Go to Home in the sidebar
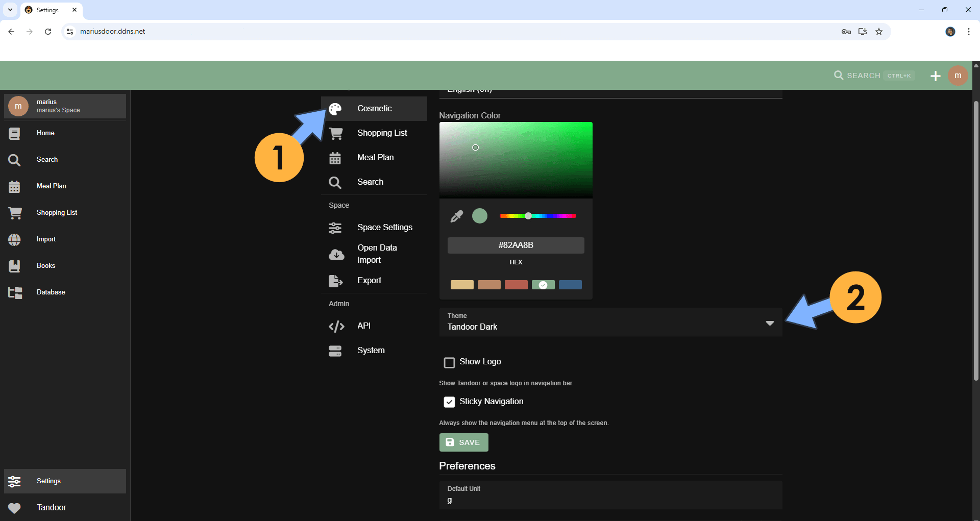 point(45,133)
